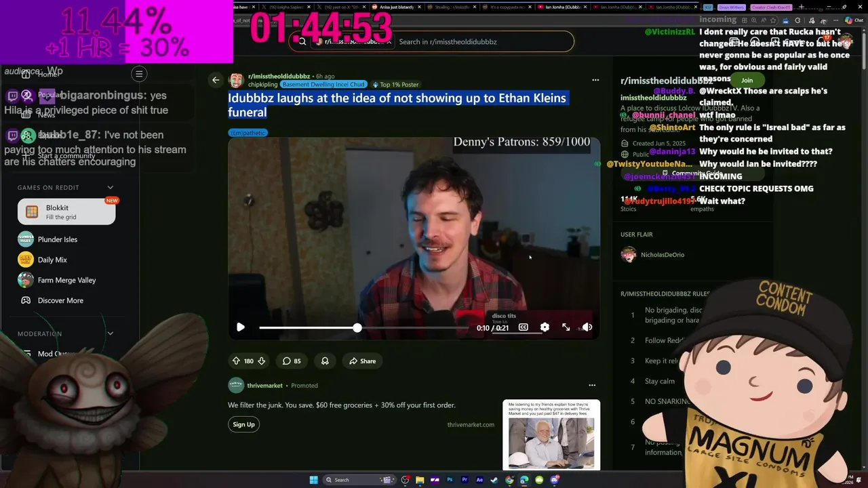Image resolution: width=868 pixels, height=488 pixels.
Task: Upvote the Idubbbz post
Action: (236, 361)
